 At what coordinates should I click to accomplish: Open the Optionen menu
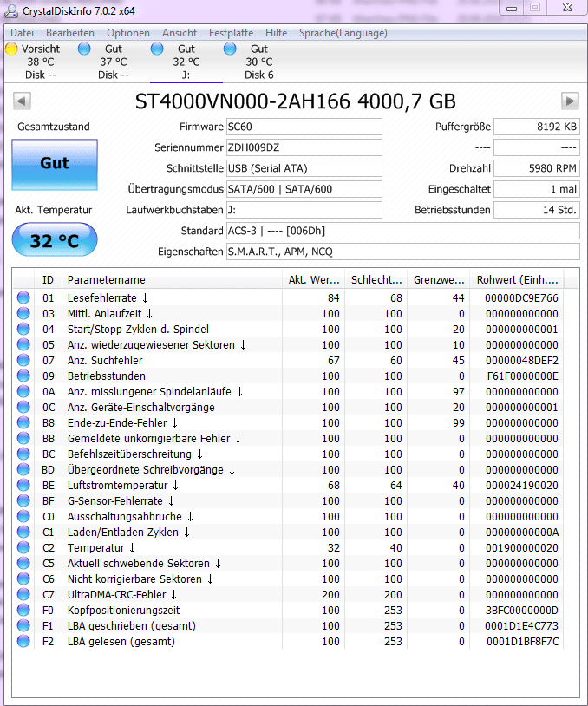click(128, 33)
